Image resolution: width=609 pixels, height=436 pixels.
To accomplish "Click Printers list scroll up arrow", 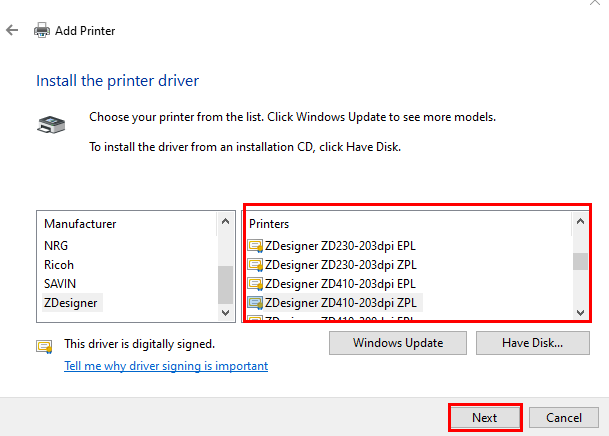I will point(580,221).
